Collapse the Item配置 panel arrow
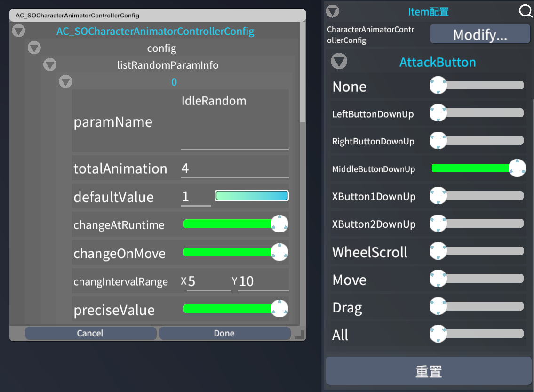Viewport: 534px width, 392px height. click(333, 11)
